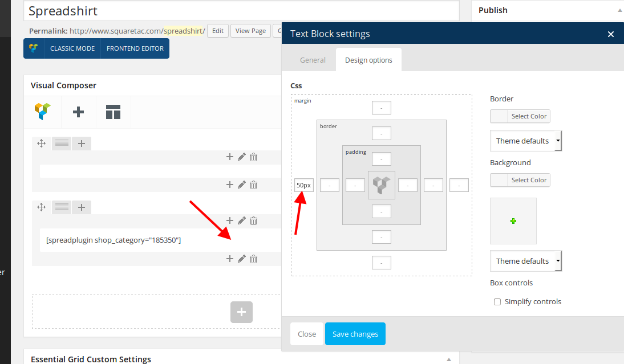
Task: Click the border-top width field
Action: point(382,133)
